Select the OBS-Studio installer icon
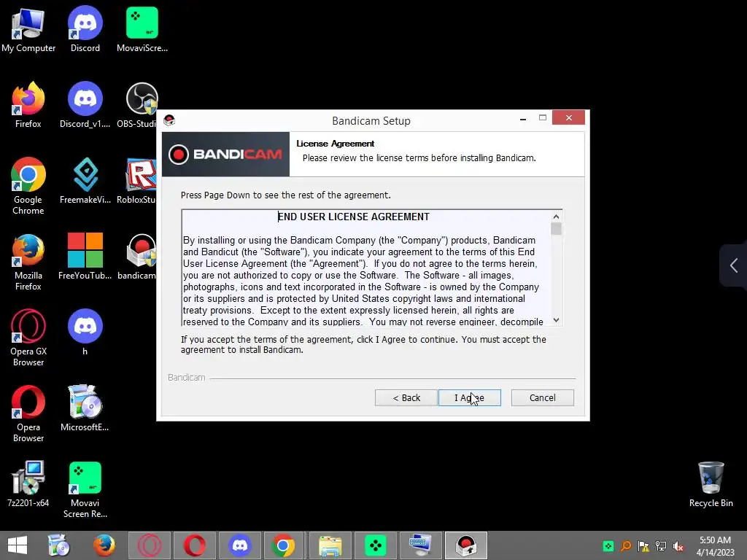This screenshot has height=560, width=747. pyautogui.click(x=138, y=105)
